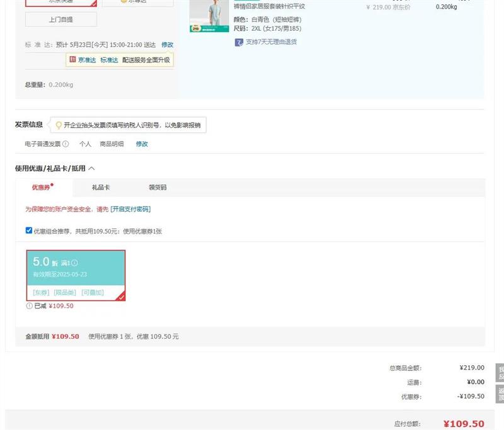Image resolution: width=504 pixels, height=430 pixels.
Task: Open the 领货码 tab
Action: pyautogui.click(x=157, y=188)
